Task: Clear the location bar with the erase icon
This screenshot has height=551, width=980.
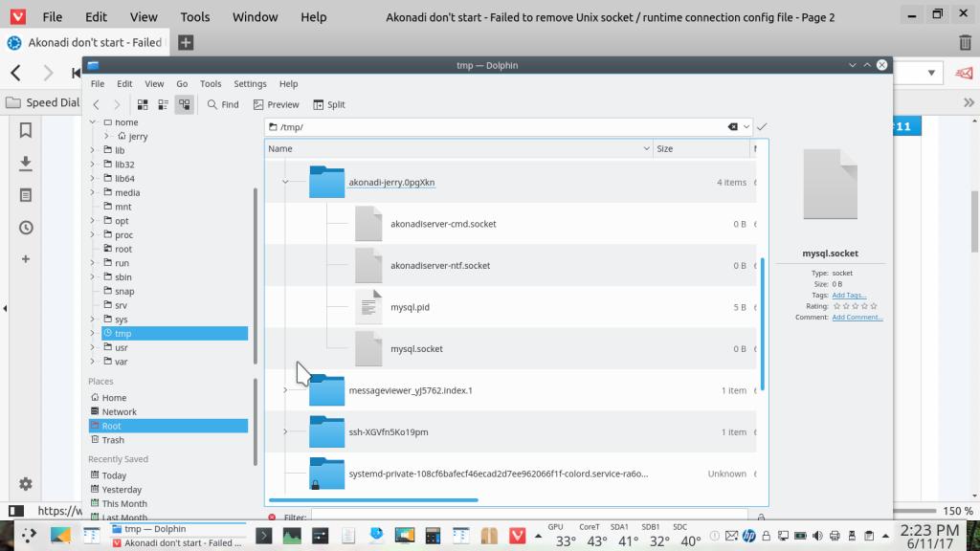Action: 733,126
